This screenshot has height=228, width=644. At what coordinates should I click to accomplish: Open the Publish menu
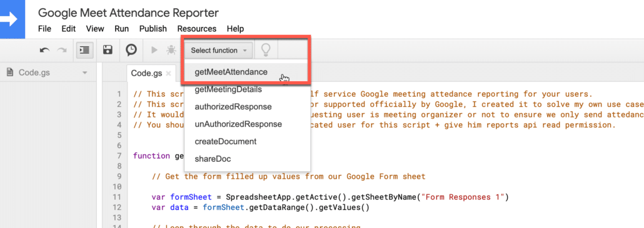point(153,29)
